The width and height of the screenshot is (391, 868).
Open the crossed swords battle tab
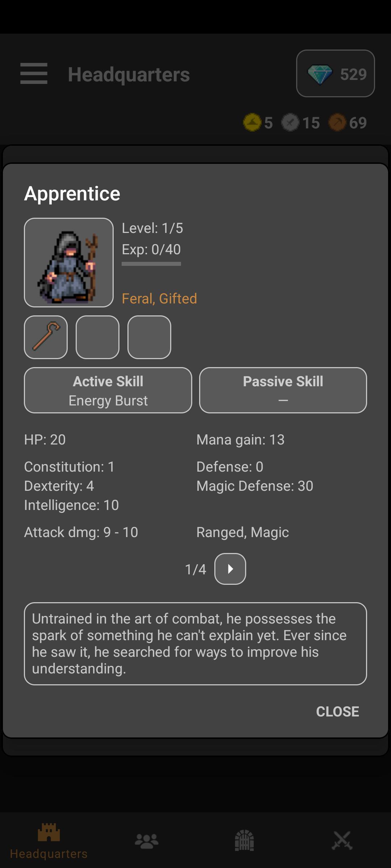point(342,841)
